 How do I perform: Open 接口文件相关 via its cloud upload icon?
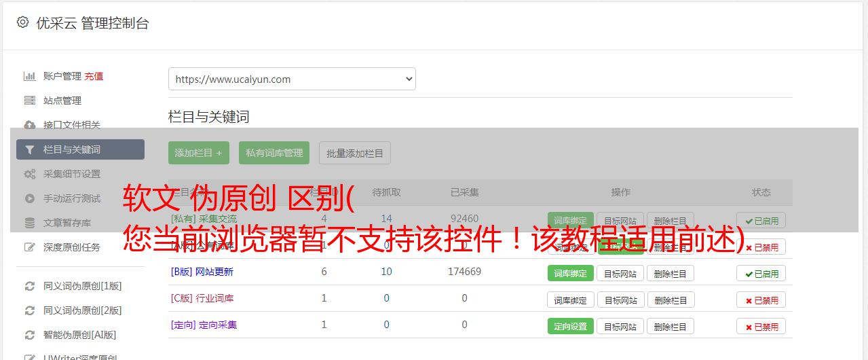[x=29, y=125]
